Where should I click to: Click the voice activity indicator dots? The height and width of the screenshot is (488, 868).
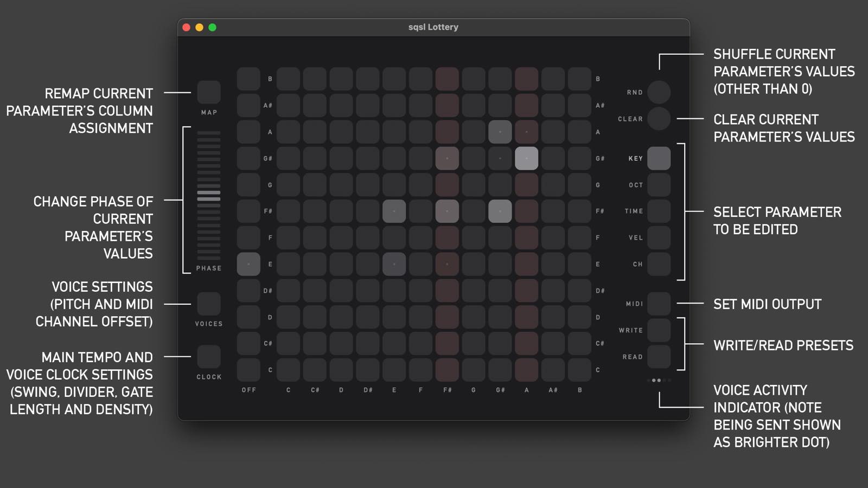coord(659,380)
